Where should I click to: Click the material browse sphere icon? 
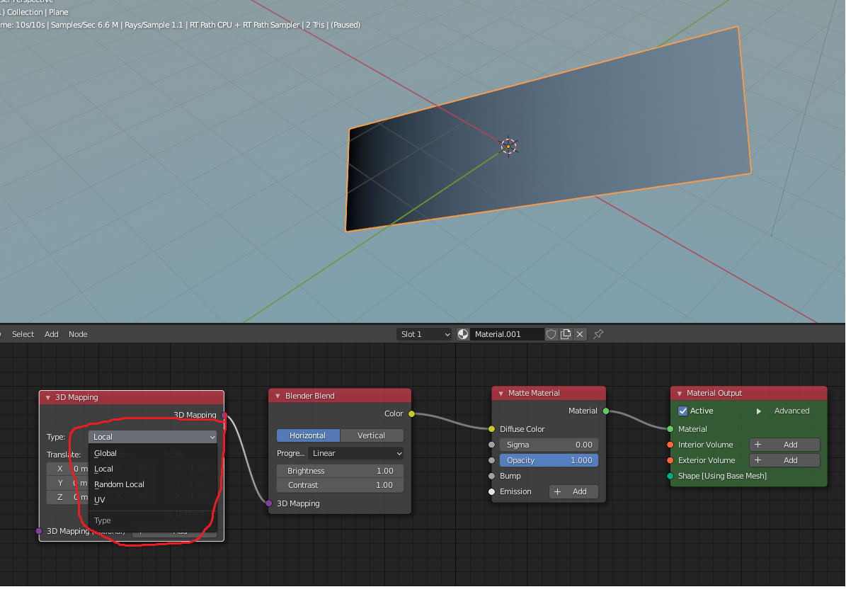click(x=463, y=334)
